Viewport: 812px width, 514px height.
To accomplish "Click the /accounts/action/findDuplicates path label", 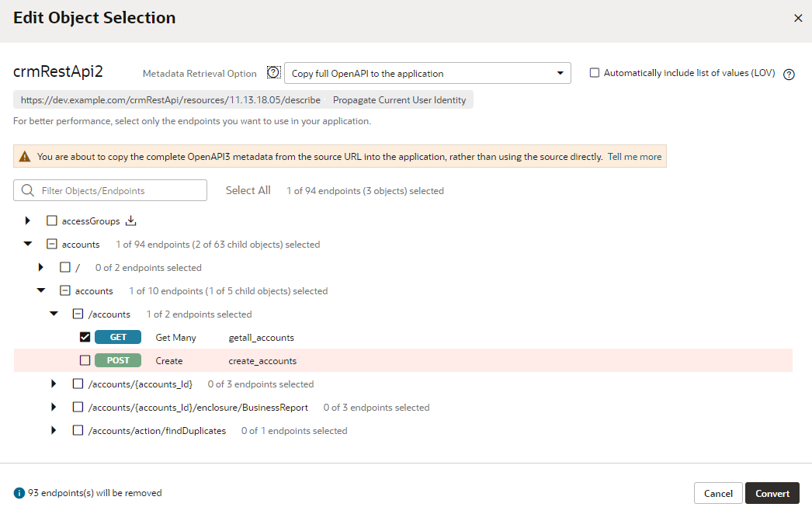I will click(157, 431).
